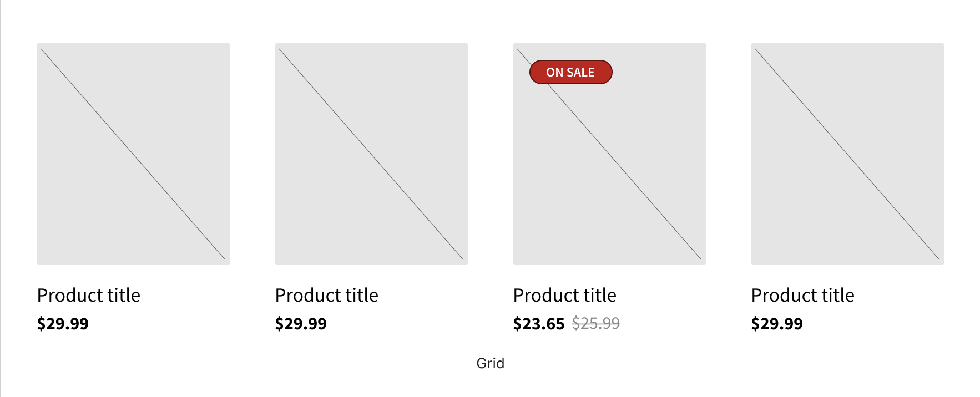The width and height of the screenshot is (980, 397).
Task: Click the struck-through $25.99 original price
Action: pyautogui.click(x=596, y=322)
